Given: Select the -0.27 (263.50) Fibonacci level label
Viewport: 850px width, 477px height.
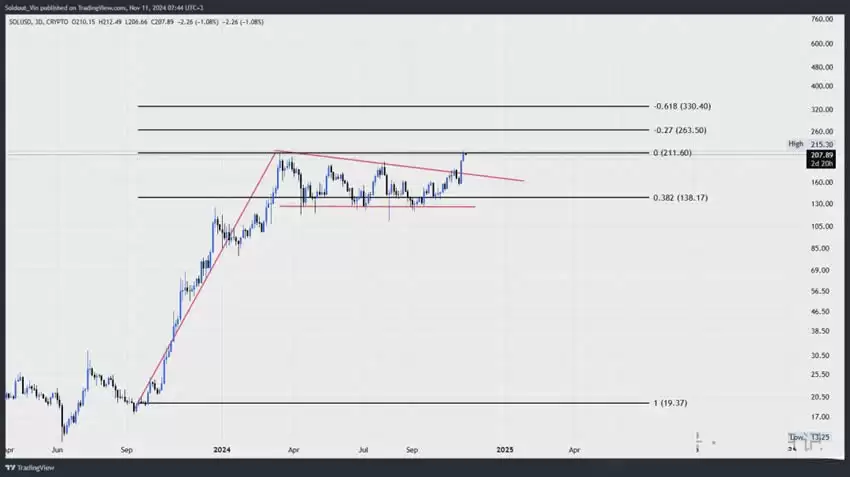Looking at the screenshot, I should click(679, 130).
